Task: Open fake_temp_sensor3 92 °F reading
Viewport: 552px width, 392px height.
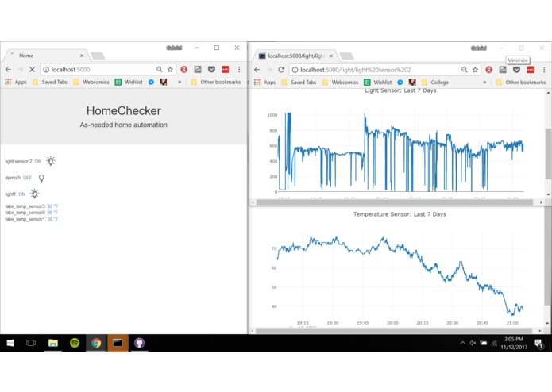Action: point(52,206)
